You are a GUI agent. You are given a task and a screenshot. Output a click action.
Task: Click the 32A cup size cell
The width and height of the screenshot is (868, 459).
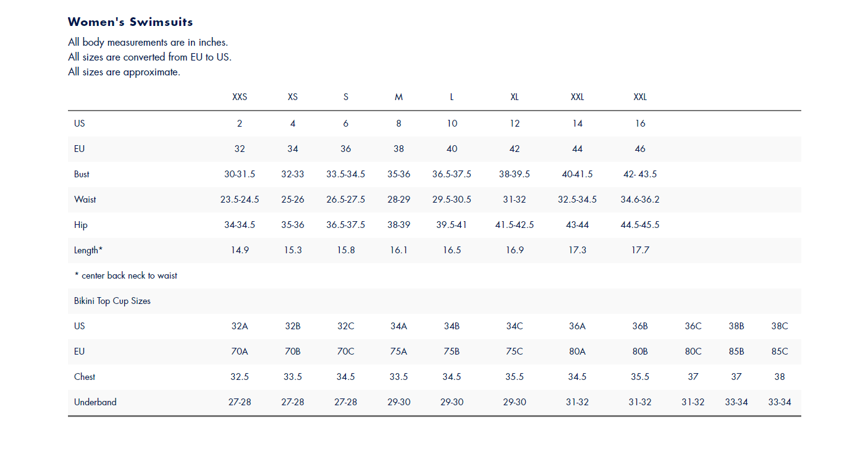240,326
